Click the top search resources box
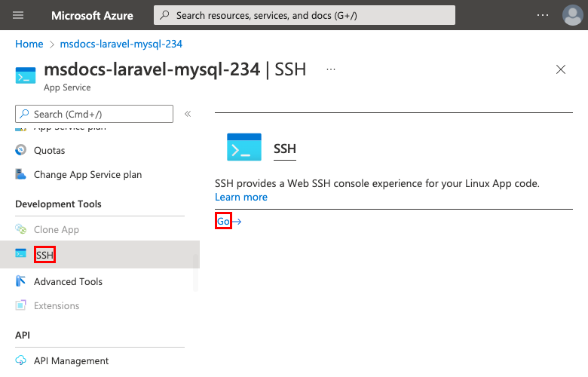 (x=305, y=15)
